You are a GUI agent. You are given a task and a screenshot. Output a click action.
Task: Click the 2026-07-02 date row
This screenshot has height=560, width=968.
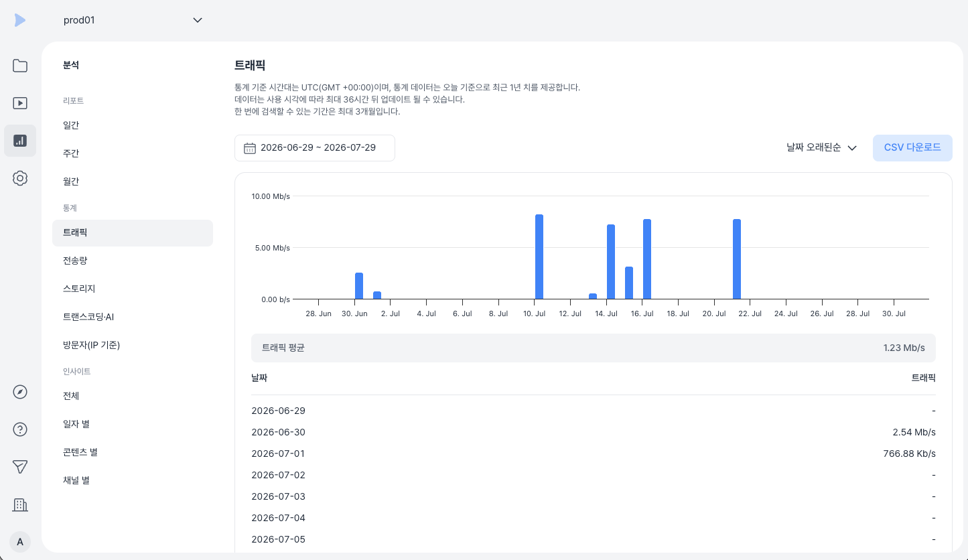594,475
